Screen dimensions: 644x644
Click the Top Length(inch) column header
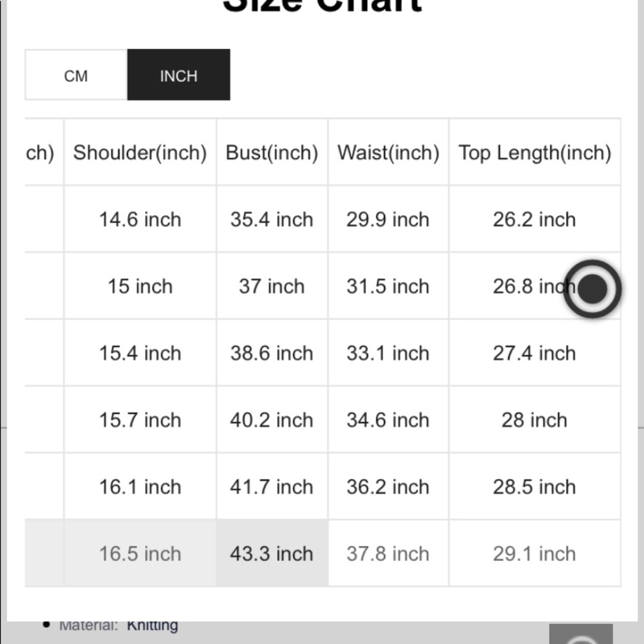(x=535, y=153)
